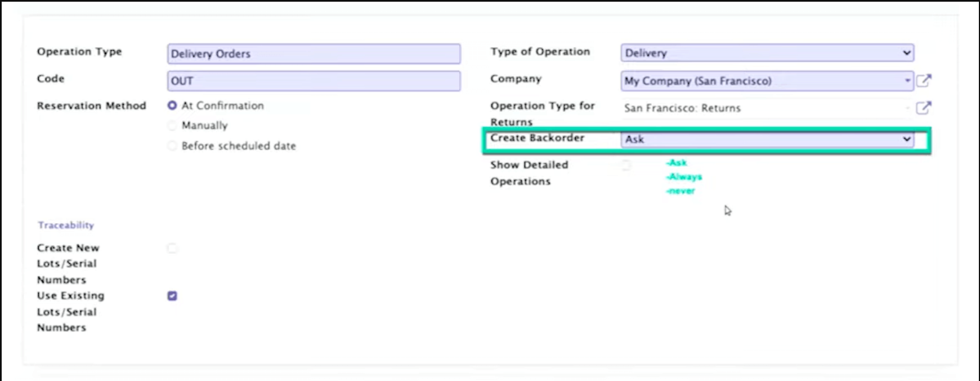Expand the Company selection dropdown
Viewport: 980px width, 381px height.
point(767,81)
